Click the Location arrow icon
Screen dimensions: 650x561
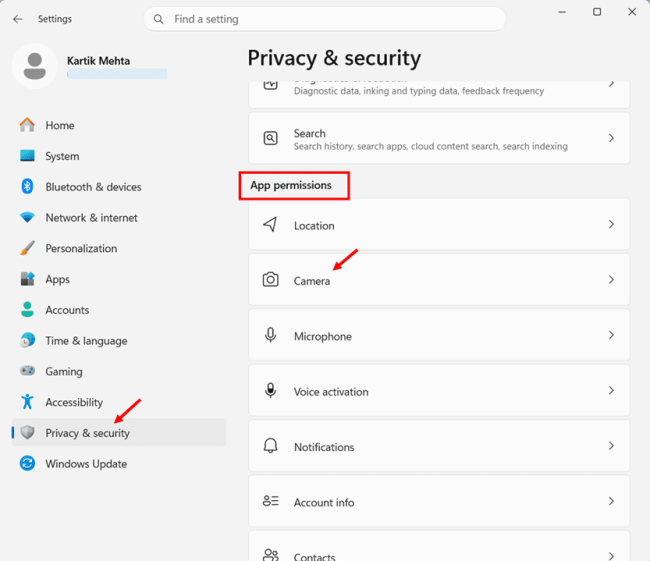tap(270, 224)
